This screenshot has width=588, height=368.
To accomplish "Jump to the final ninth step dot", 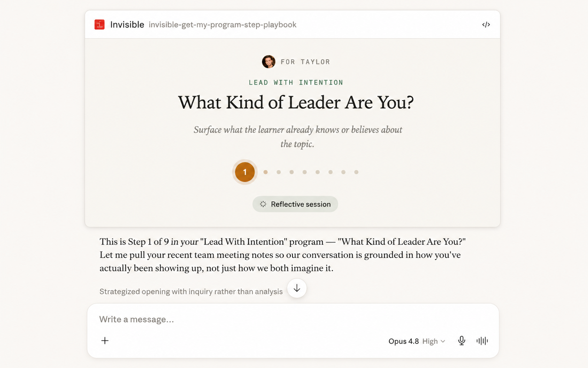I will [x=356, y=172].
